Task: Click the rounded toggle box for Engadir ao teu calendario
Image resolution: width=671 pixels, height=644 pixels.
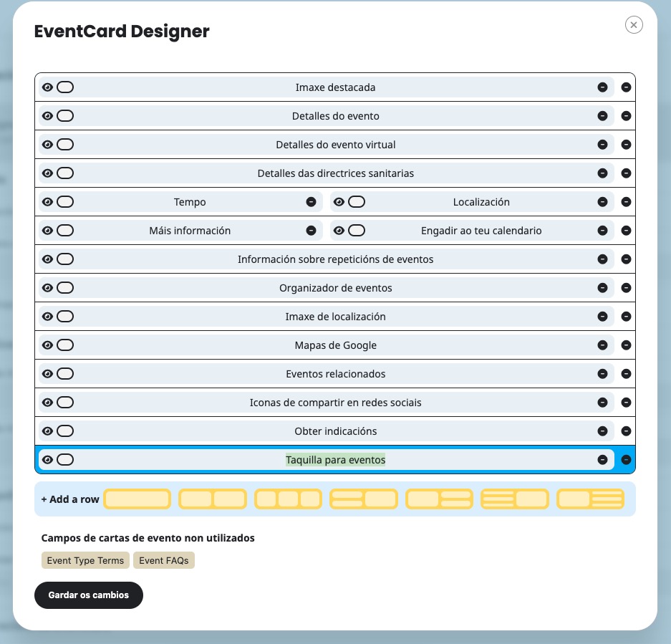Action: pyautogui.click(x=357, y=231)
